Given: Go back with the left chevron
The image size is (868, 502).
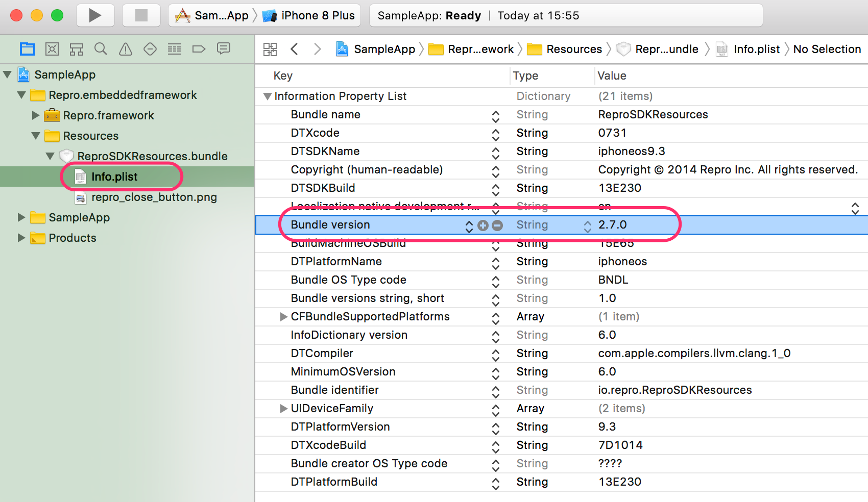Looking at the screenshot, I should (x=294, y=49).
